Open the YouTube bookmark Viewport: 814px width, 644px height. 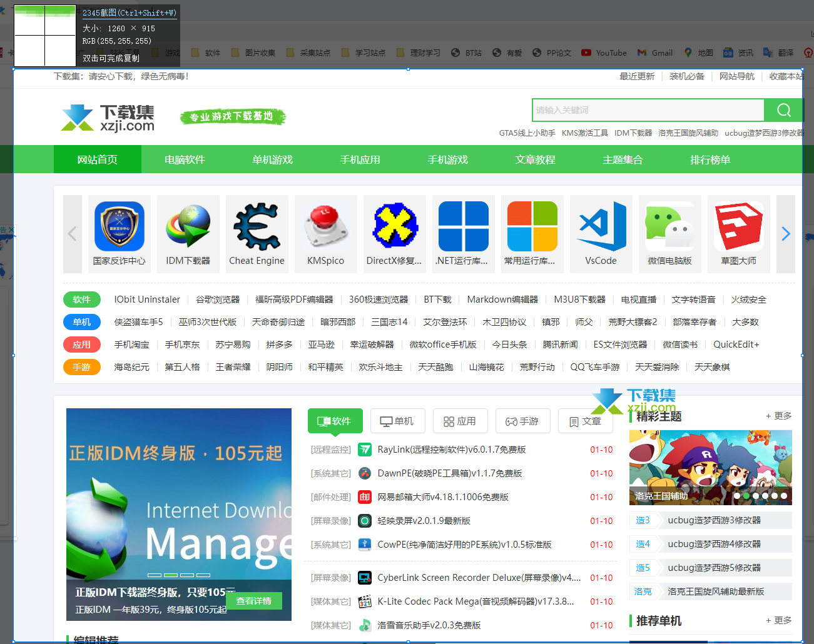tap(604, 53)
